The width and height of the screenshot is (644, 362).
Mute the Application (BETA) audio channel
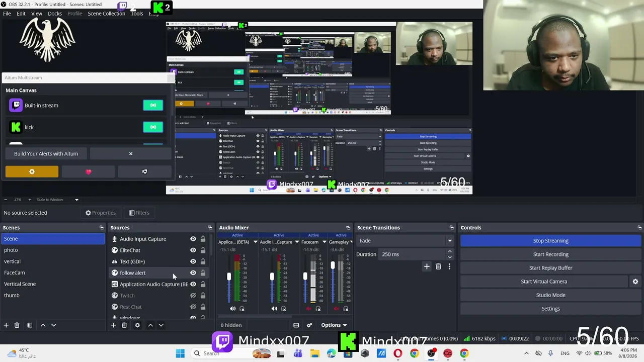(x=232, y=309)
